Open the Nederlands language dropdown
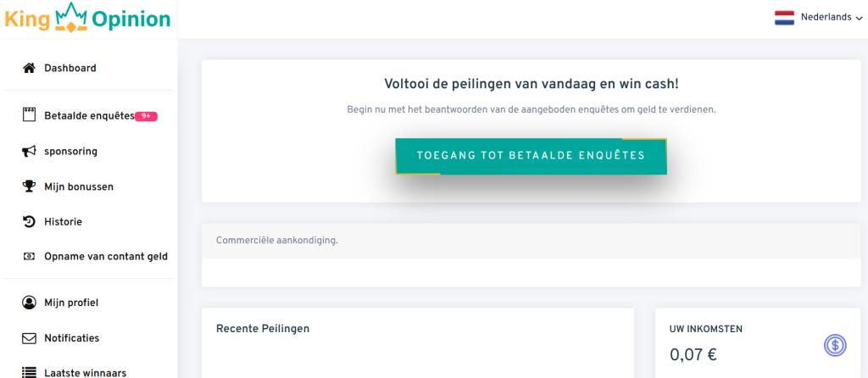Image resolution: width=868 pixels, height=378 pixels. pos(818,18)
